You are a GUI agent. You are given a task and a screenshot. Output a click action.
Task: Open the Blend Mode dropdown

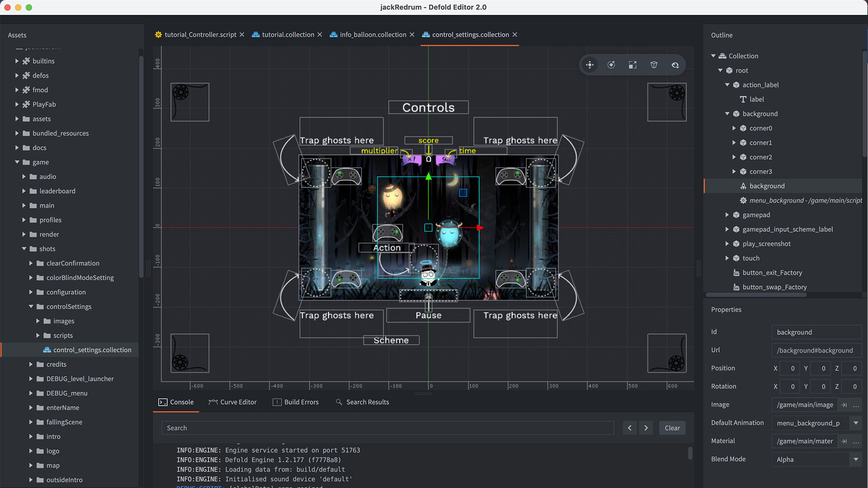coord(855,460)
